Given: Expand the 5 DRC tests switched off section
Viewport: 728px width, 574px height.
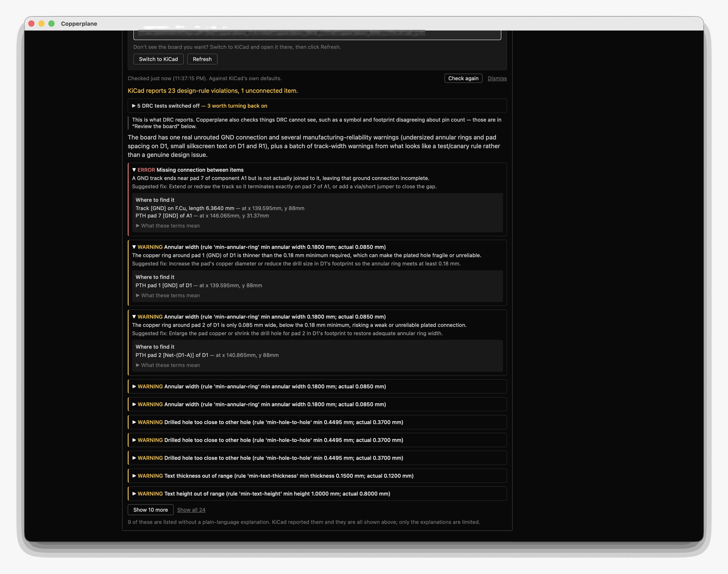Looking at the screenshot, I should (317, 106).
